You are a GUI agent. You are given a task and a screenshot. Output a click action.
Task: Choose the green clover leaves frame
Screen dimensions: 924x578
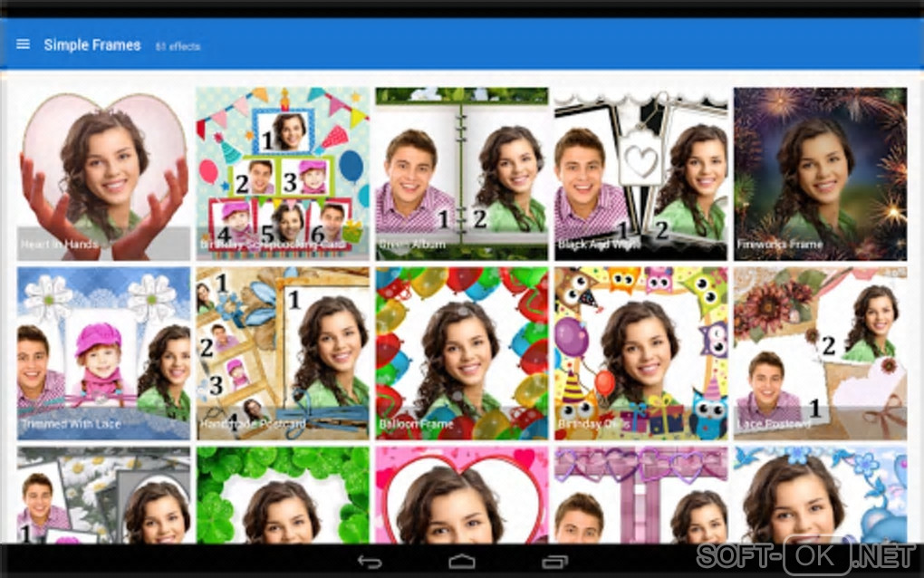point(283,495)
